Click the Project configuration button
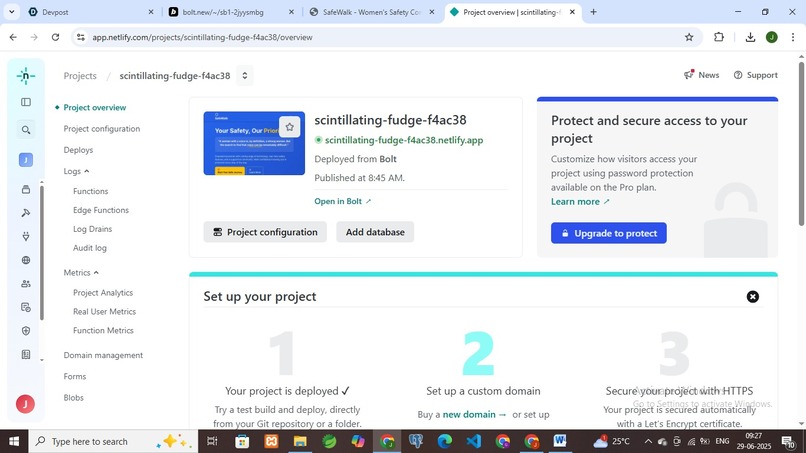The image size is (806, 453). [265, 232]
